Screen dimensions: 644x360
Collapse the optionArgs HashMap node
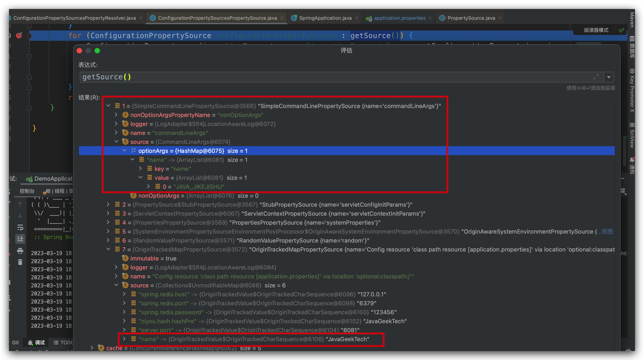pos(124,151)
